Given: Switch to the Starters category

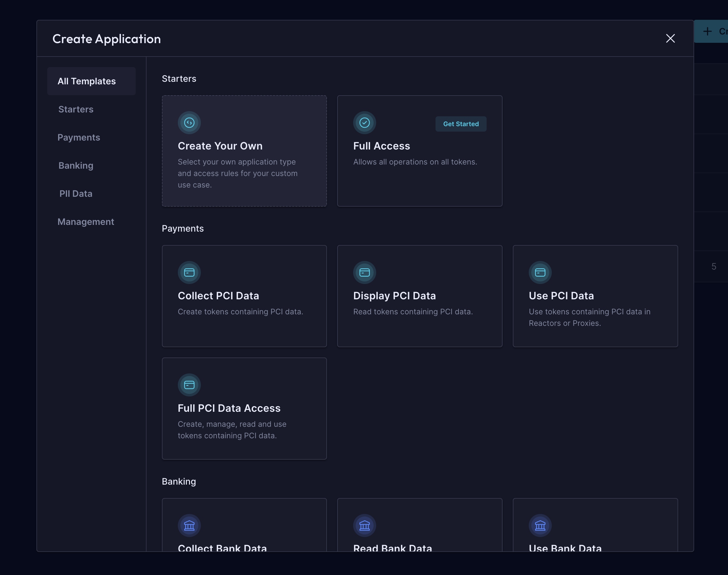Looking at the screenshot, I should [76, 110].
